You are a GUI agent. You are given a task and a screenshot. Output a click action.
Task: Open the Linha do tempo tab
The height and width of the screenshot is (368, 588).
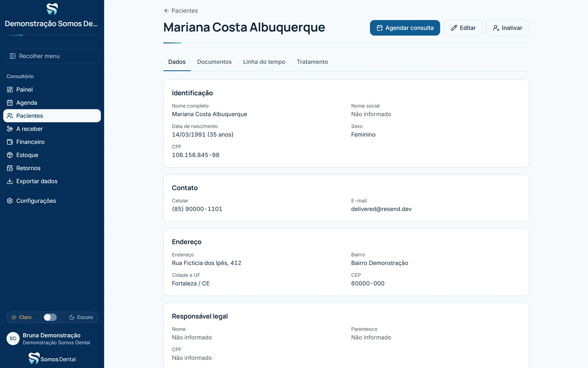[264, 62]
